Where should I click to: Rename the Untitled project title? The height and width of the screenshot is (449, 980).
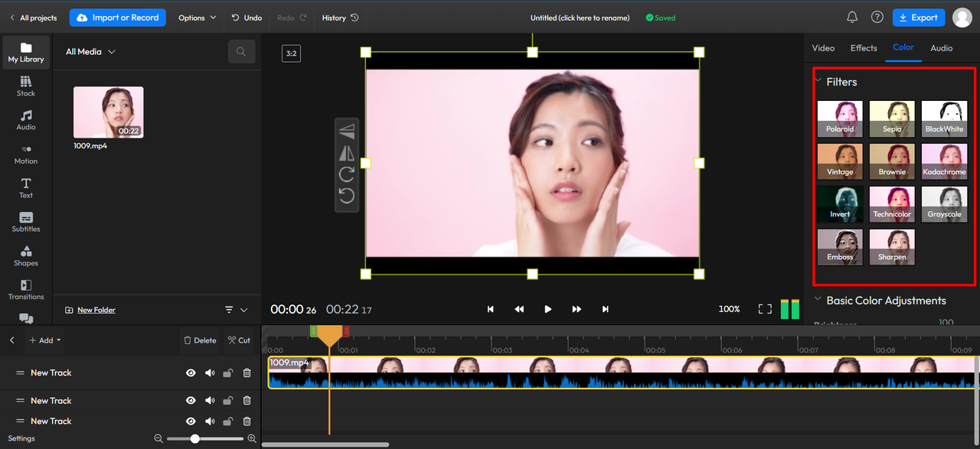point(580,18)
